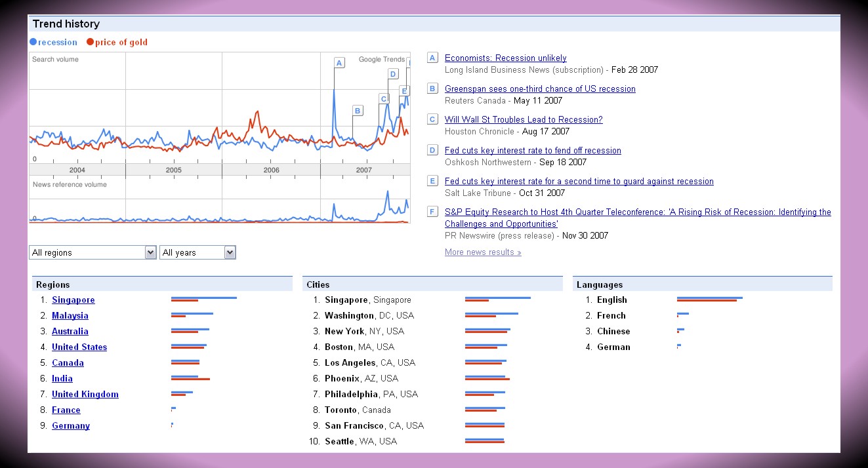Open the Singapore region link

click(73, 300)
